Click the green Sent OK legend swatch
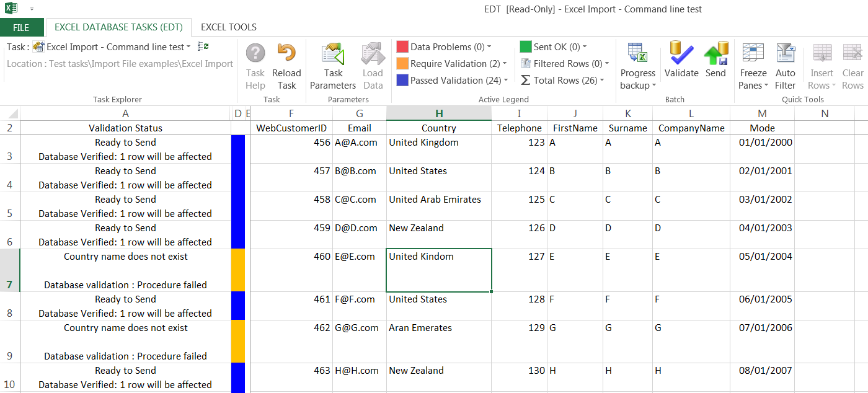Image resolution: width=868 pixels, height=393 pixels. (525, 46)
